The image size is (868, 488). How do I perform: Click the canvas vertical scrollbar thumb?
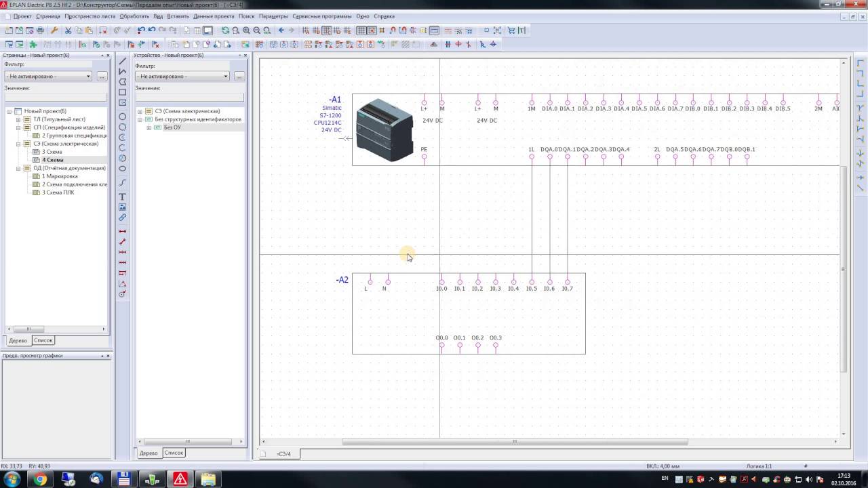844,268
